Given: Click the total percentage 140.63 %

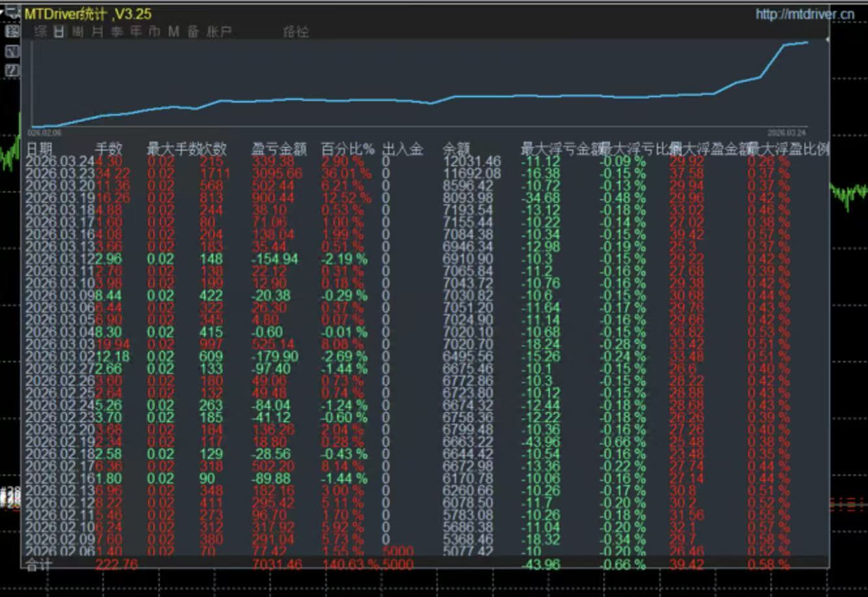Looking at the screenshot, I should click(x=350, y=564).
